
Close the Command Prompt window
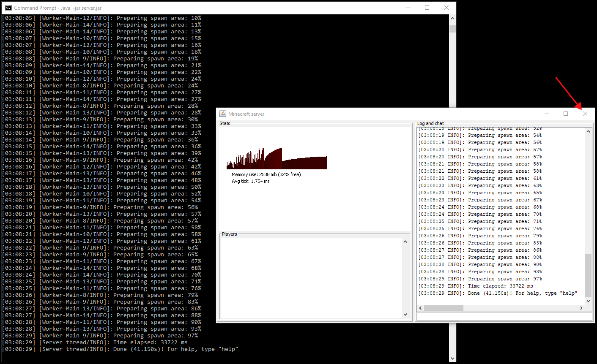446,8
